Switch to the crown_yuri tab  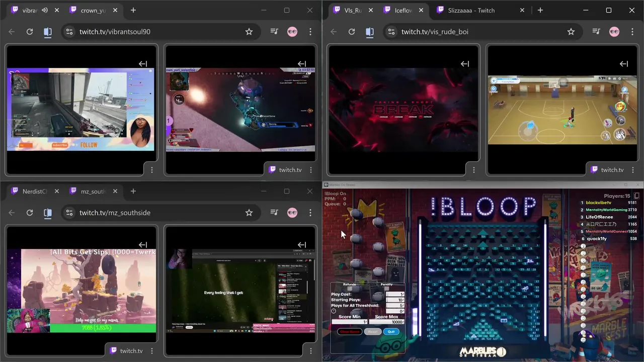click(x=93, y=10)
